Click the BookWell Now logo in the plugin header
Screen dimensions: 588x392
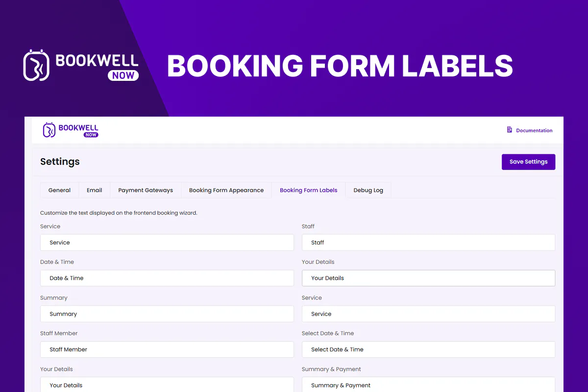pos(71,130)
